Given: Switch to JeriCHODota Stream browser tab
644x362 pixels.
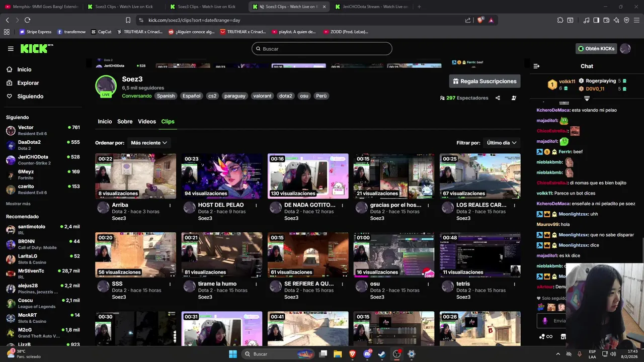Looking at the screenshot, I should click(x=372, y=7).
